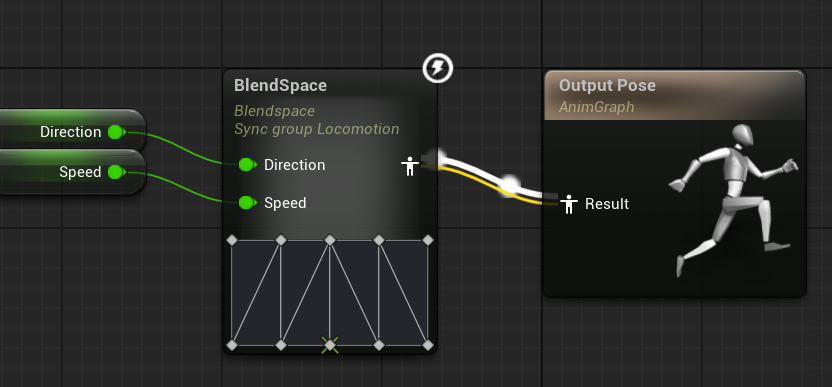This screenshot has width=832, height=387.
Task: Click the Sync group Locomotion label
Action: 317,129
